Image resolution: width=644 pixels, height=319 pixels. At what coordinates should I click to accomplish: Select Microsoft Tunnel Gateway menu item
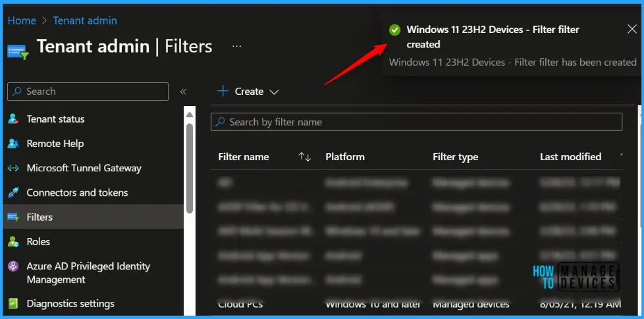84,168
